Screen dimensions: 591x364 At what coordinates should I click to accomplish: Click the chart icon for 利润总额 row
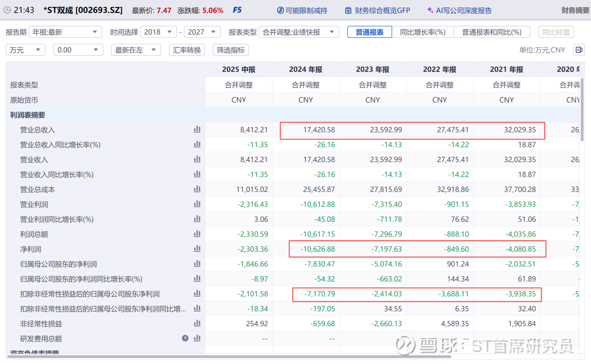tap(197, 234)
